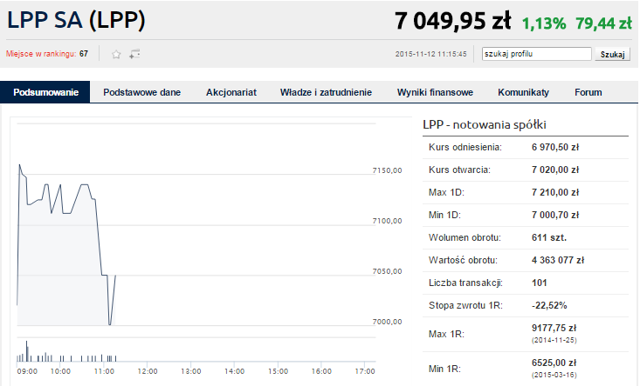
Task: Click the 17:00 time axis label
Action: [x=364, y=371]
